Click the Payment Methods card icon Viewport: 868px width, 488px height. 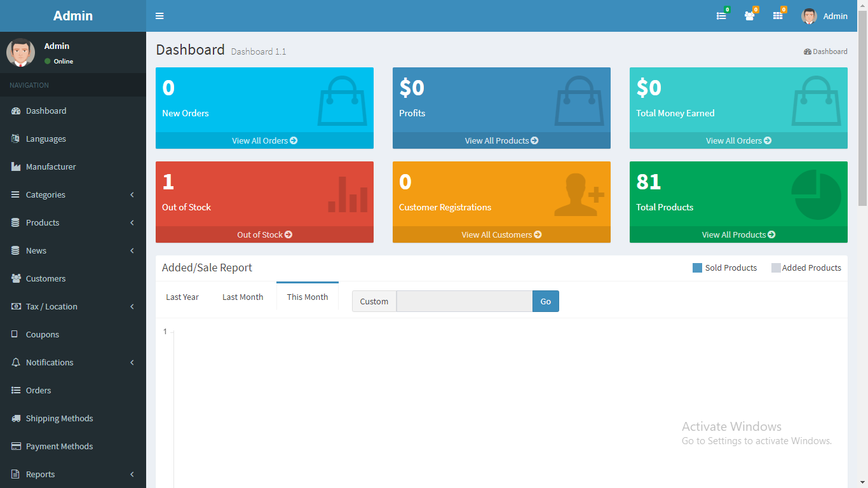pos(16,446)
